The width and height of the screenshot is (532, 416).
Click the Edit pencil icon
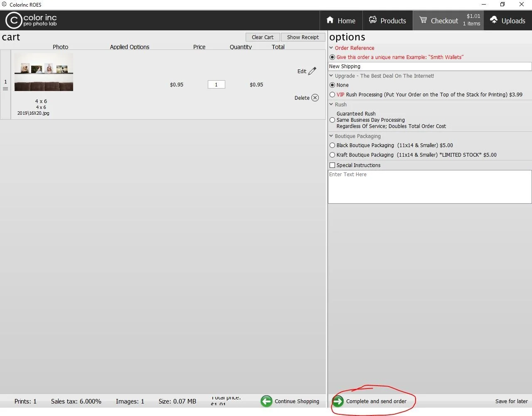[x=313, y=71]
